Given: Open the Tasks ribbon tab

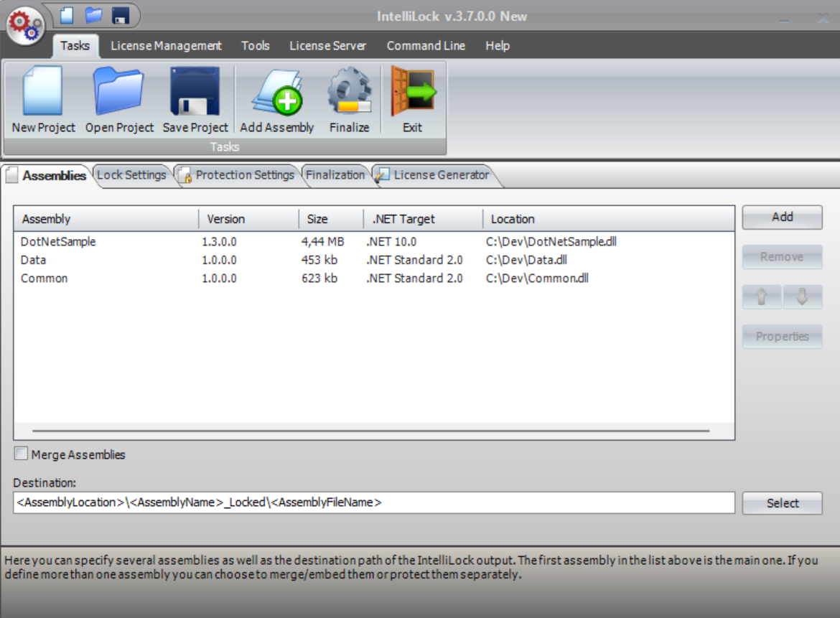Looking at the screenshot, I should (x=75, y=46).
